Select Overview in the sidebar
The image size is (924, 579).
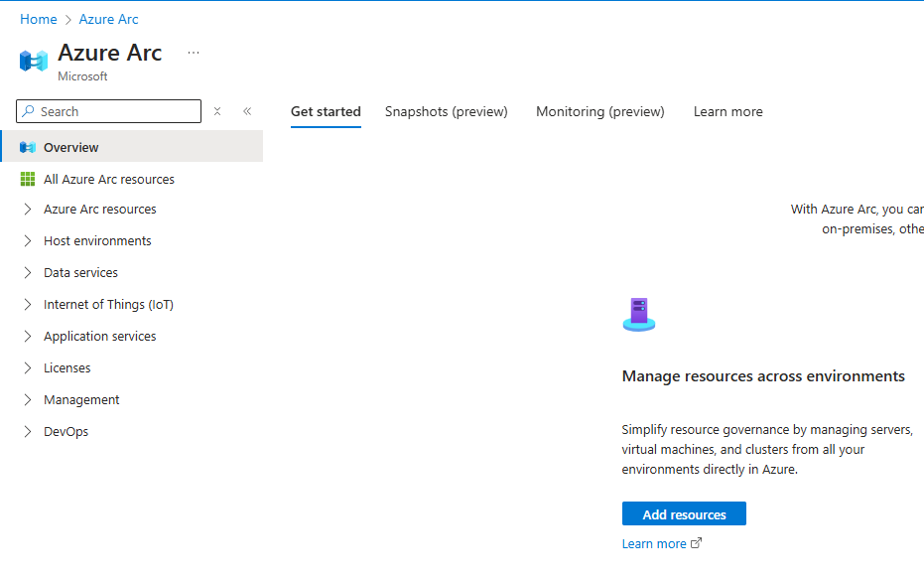(131, 147)
